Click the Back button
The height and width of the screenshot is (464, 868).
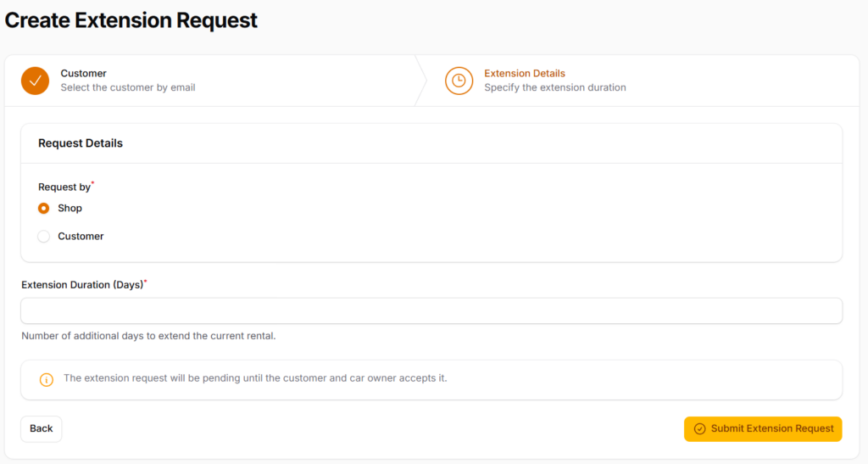41,429
